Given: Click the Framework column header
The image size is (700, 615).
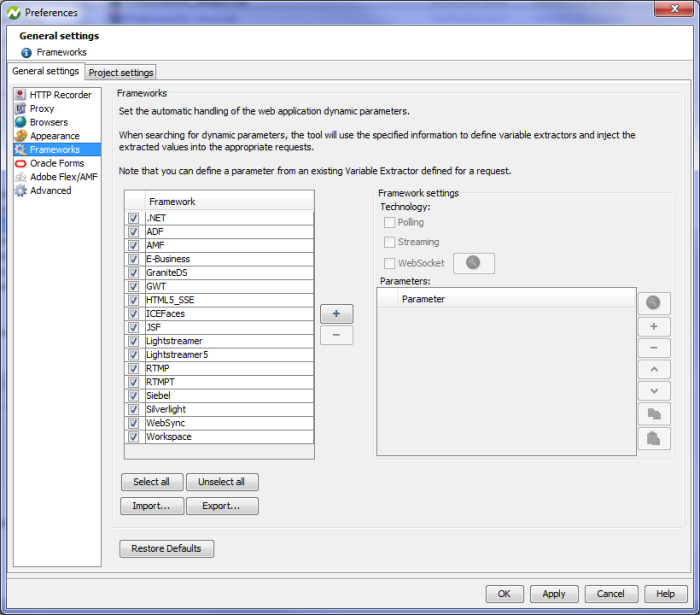Looking at the screenshot, I should click(229, 201).
